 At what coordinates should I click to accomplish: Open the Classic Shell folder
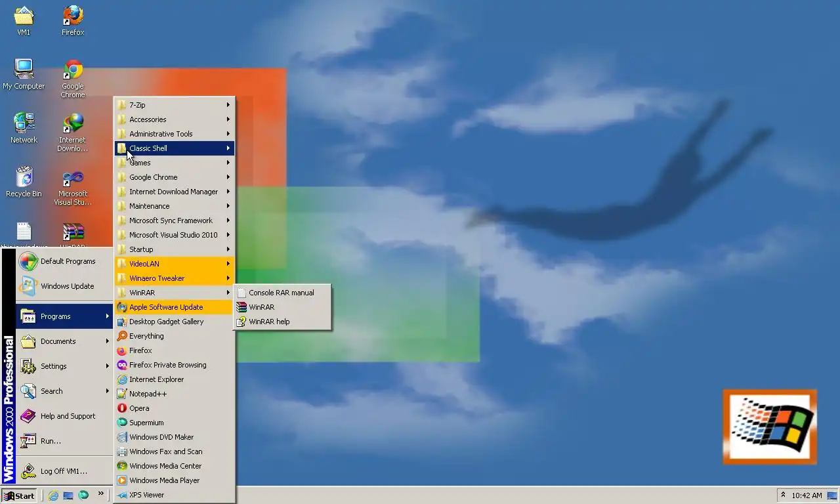point(174,148)
